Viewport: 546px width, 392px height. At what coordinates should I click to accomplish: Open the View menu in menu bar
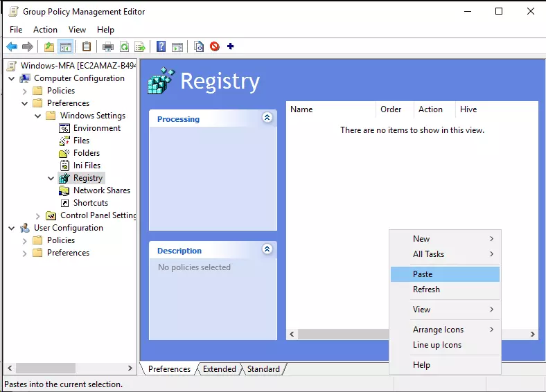tap(77, 30)
